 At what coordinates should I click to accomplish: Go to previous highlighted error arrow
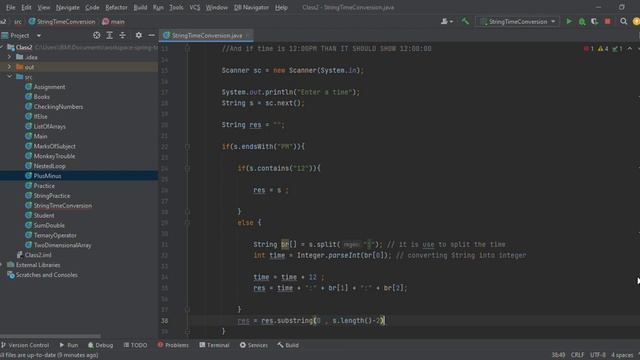pos(630,49)
